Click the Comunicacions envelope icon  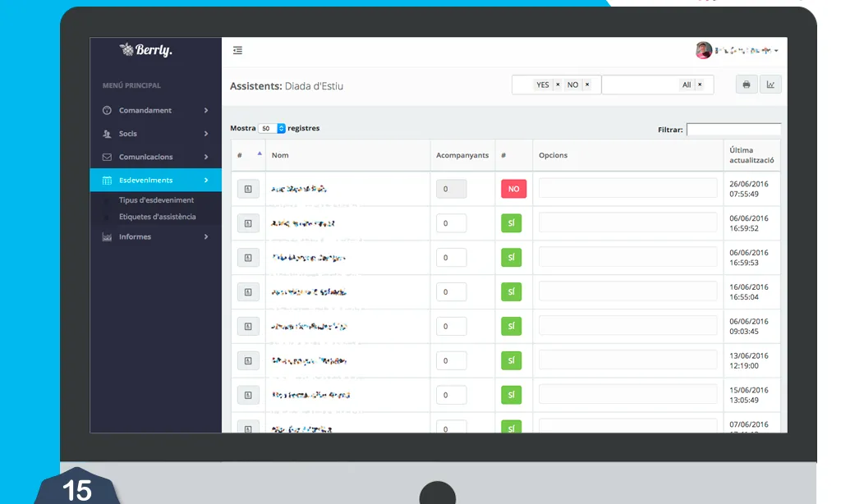pos(107,157)
